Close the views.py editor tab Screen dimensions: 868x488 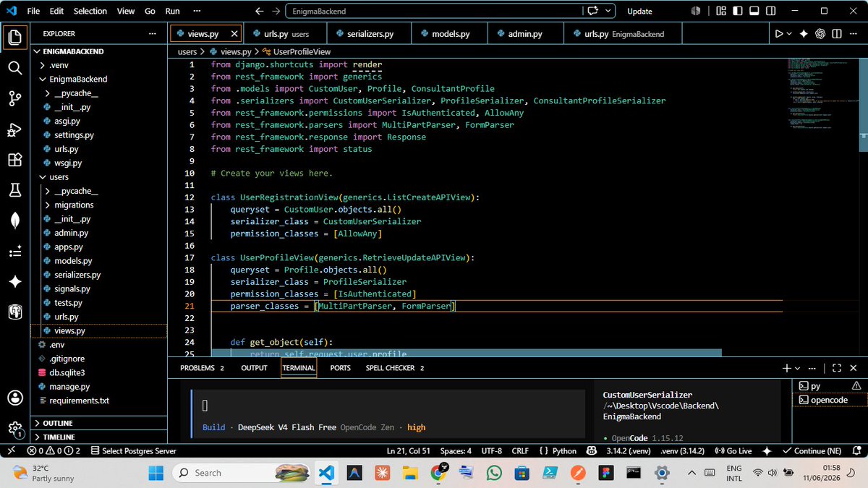point(234,34)
